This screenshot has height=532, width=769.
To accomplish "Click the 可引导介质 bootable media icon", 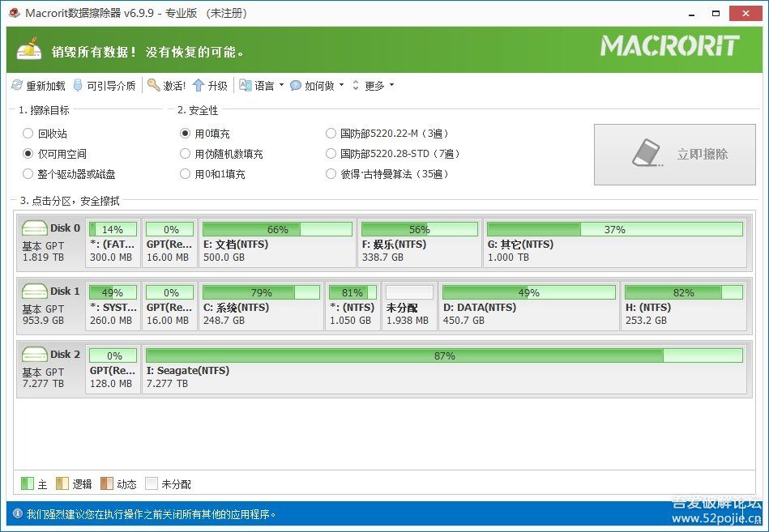I will 78,85.
